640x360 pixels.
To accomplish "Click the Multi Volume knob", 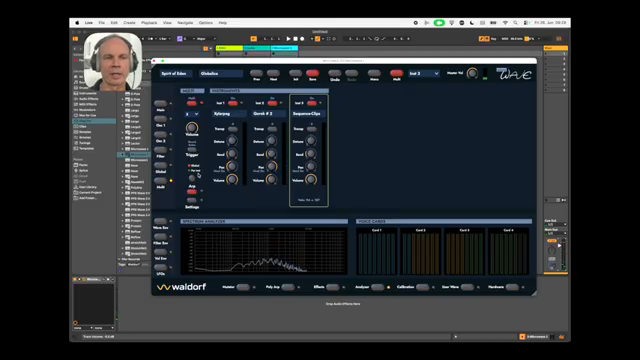I will 192,127.
